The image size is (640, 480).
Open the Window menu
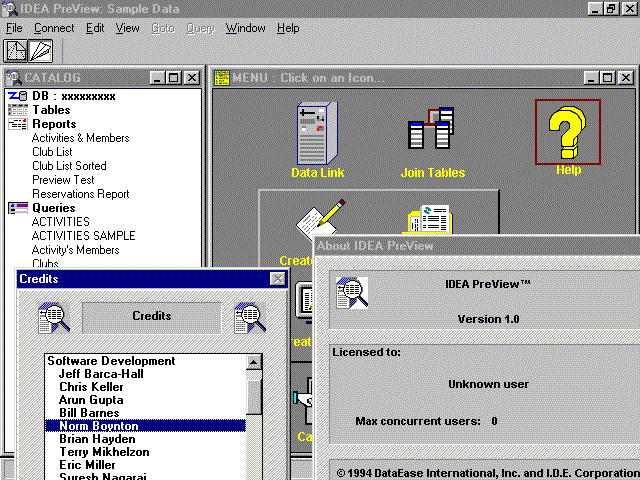245,28
